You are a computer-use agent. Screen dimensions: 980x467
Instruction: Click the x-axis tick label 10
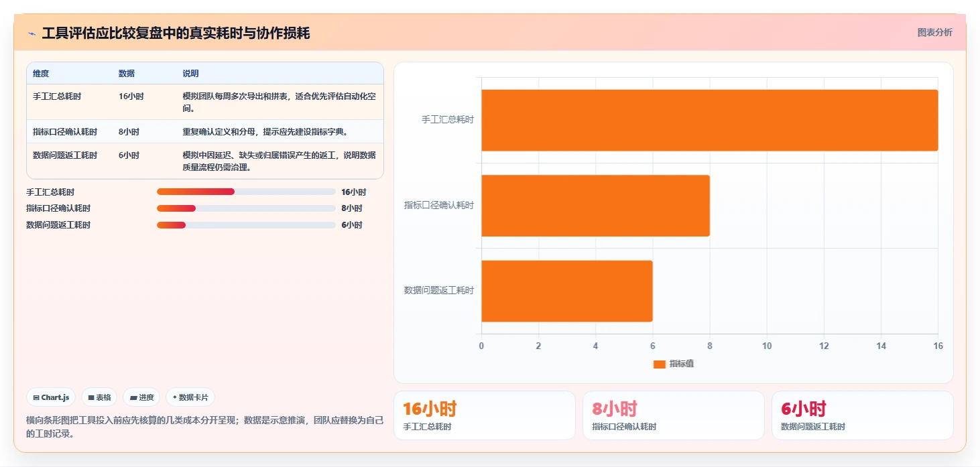click(x=767, y=346)
